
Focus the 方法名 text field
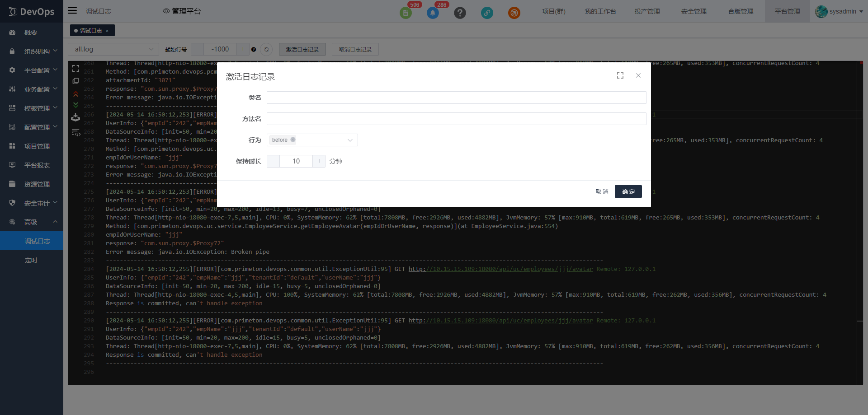pyautogui.click(x=456, y=119)
